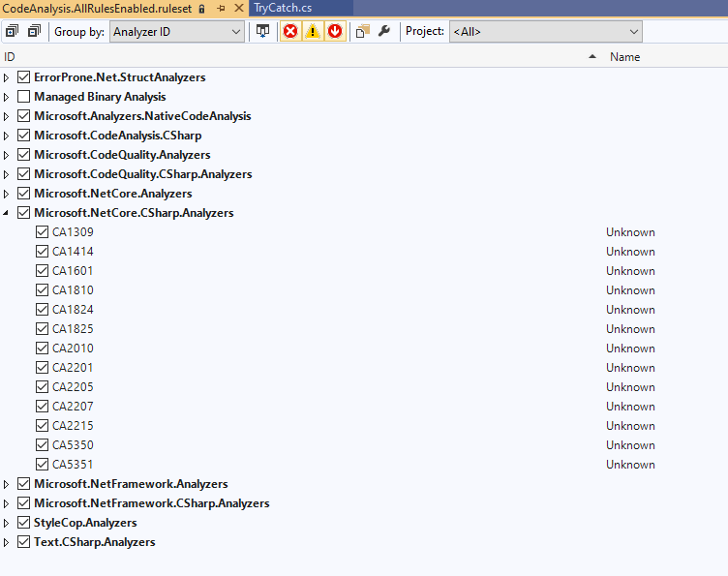Click the read-only lock icon on ruleset tab
This screenshot has width=728, height=576.
[x=201, y=9]
